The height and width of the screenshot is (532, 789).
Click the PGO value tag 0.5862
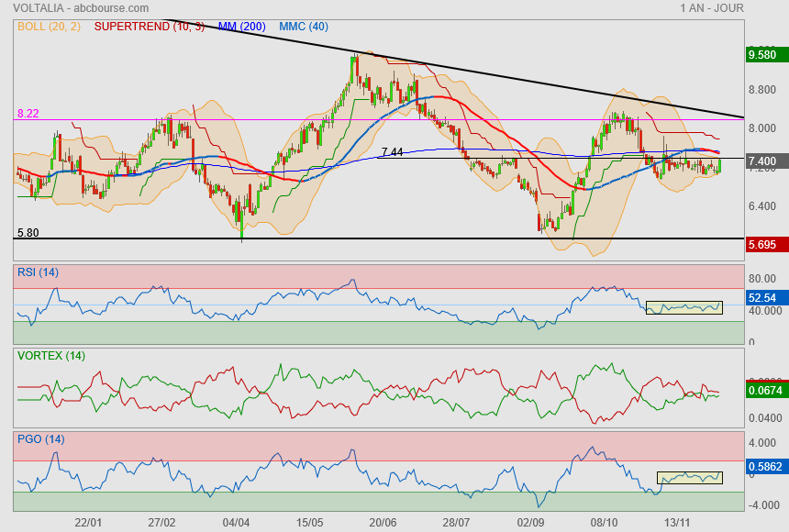coord(763,466)
